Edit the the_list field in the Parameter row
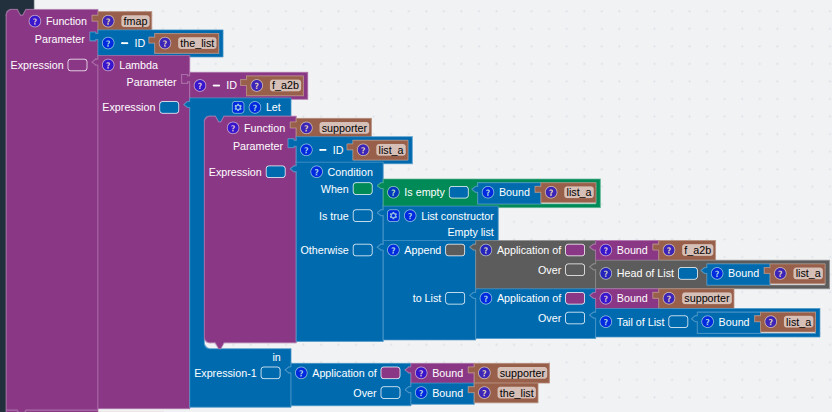The image size is (832, 412). point(197,43)
